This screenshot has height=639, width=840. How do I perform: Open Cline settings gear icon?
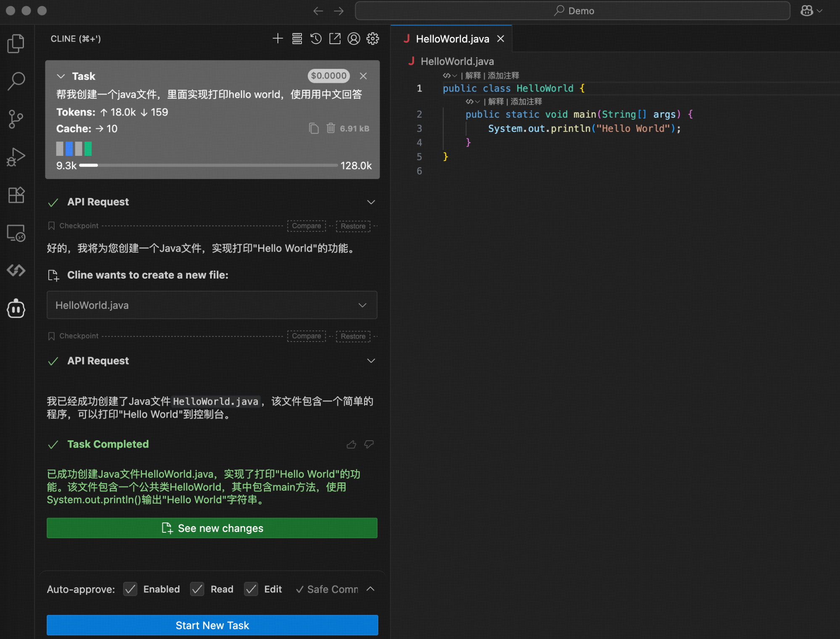tap(372, 39)
